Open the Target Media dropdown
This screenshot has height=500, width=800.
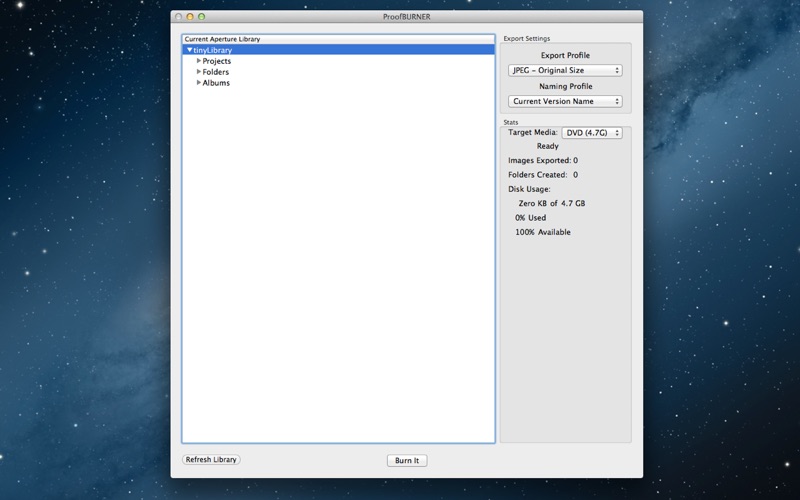tap(592, 133)
